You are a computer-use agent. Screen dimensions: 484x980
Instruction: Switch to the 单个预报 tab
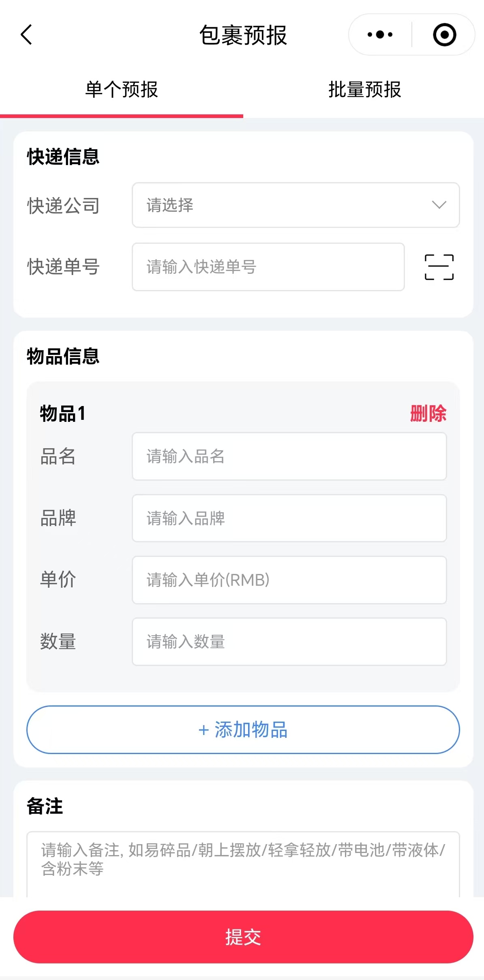click(x=122, y=90)
